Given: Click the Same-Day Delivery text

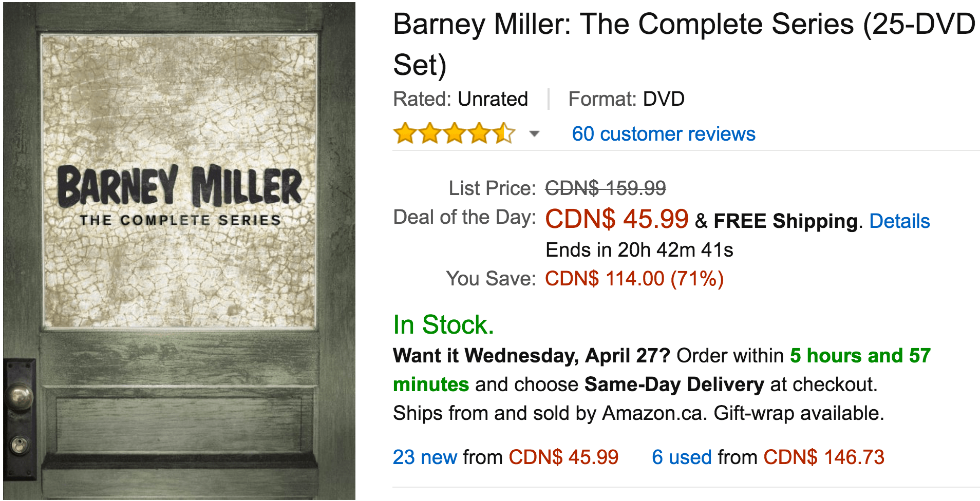Looking at the screenshot, I should 674,384.
